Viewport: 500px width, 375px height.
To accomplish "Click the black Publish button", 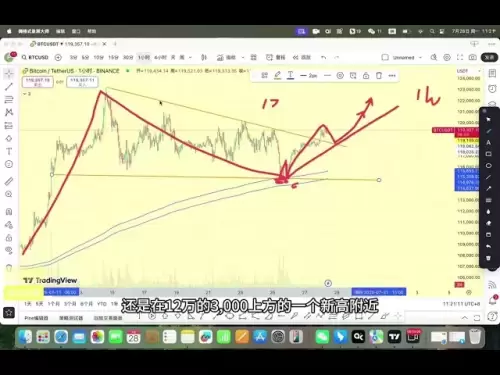I will pyautogui.click(x=489, y=57).
